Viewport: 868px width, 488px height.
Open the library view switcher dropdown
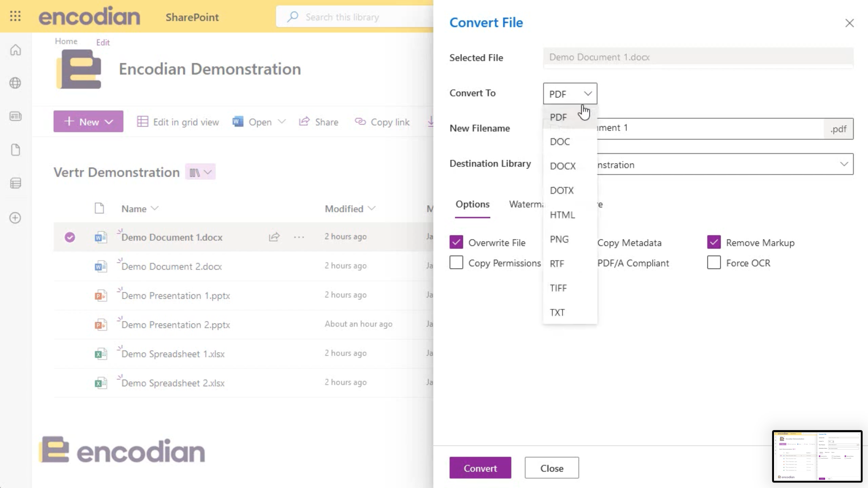[x=200, y=172]
